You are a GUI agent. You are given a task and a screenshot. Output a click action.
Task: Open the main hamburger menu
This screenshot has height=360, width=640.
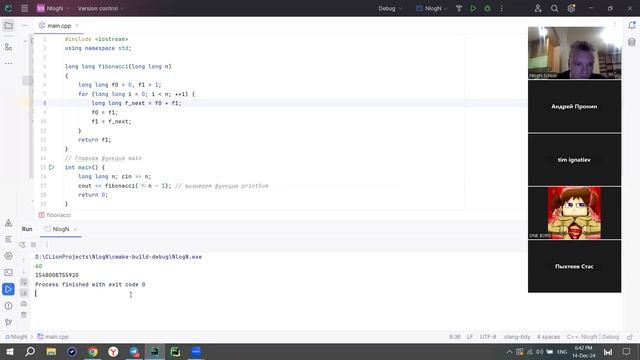click(24, 8)
